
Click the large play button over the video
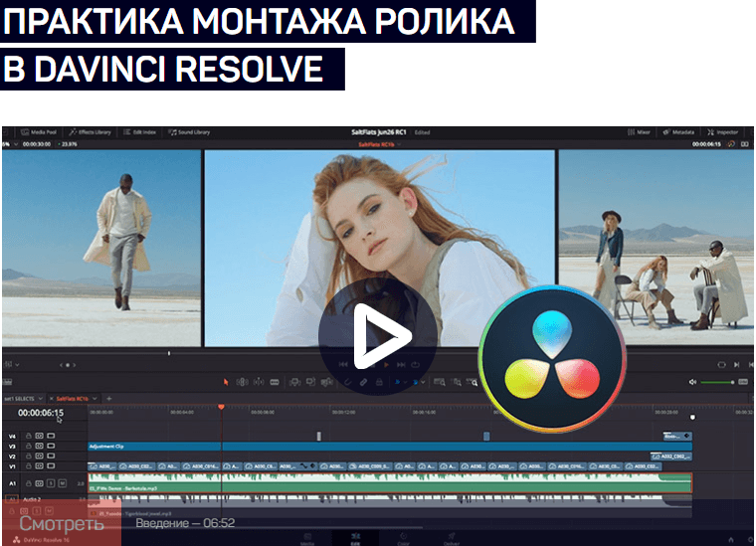coord(378,336)
